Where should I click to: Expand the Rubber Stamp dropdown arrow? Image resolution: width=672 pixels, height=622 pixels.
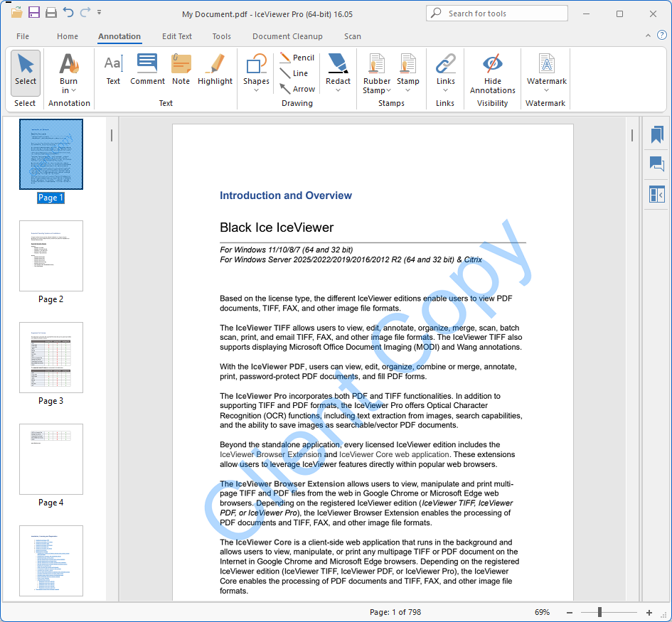tap(389, 90)
